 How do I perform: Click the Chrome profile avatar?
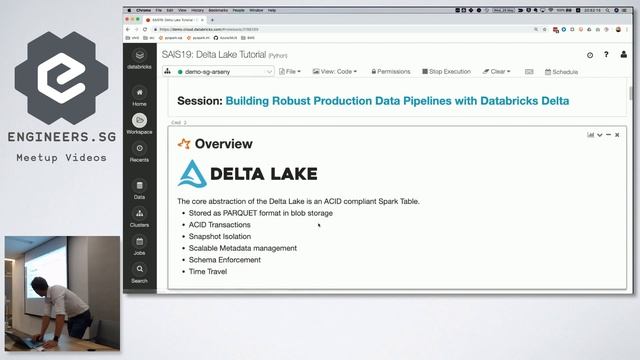tap(618, 29)
